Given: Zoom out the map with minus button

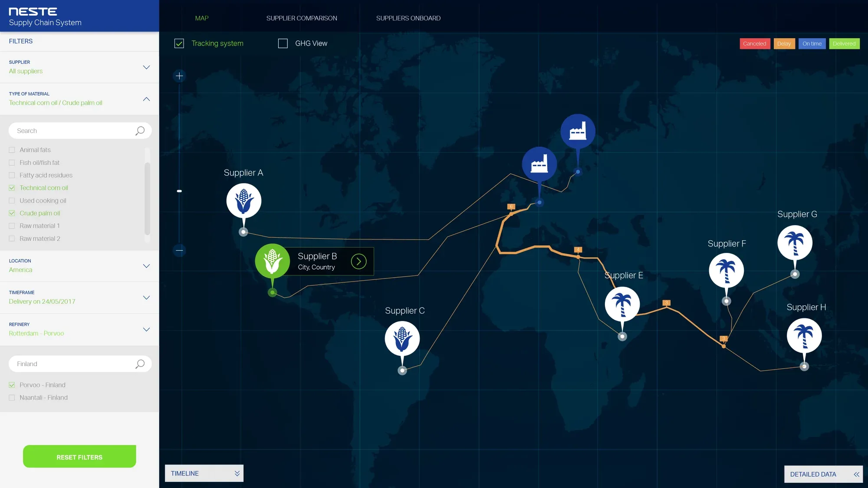Looking at the screenshot, I should [179, 250].
